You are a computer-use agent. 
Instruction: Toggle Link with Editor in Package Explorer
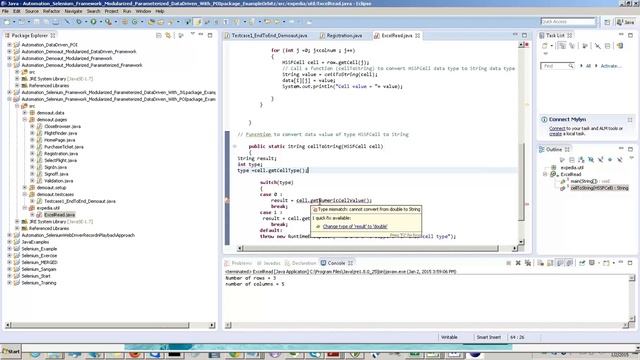point(168,36)
